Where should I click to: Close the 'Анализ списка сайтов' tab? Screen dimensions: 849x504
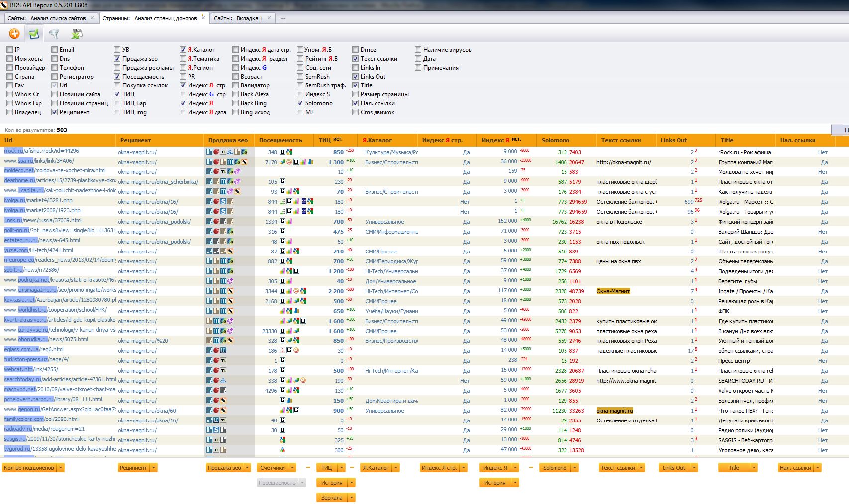click(x=92, y=18)
